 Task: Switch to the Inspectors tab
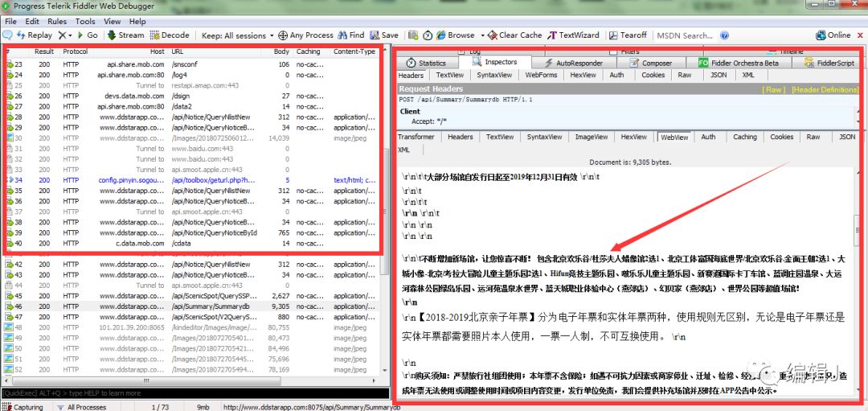[494, 62]
